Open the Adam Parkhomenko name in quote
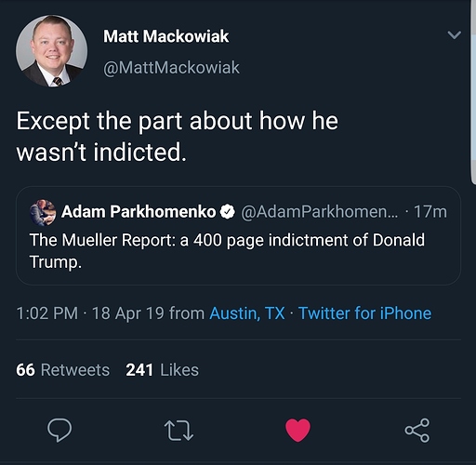 coord(139,212)
